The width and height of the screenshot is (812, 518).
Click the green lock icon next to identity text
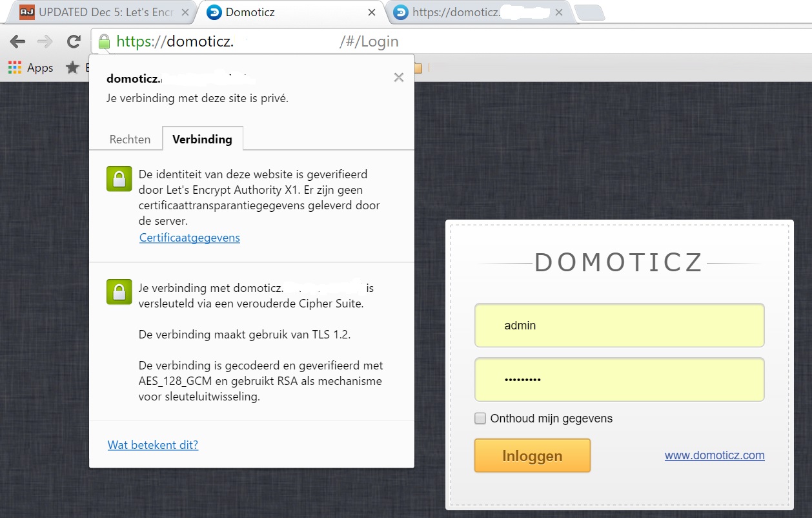click(x=119, y=179)
